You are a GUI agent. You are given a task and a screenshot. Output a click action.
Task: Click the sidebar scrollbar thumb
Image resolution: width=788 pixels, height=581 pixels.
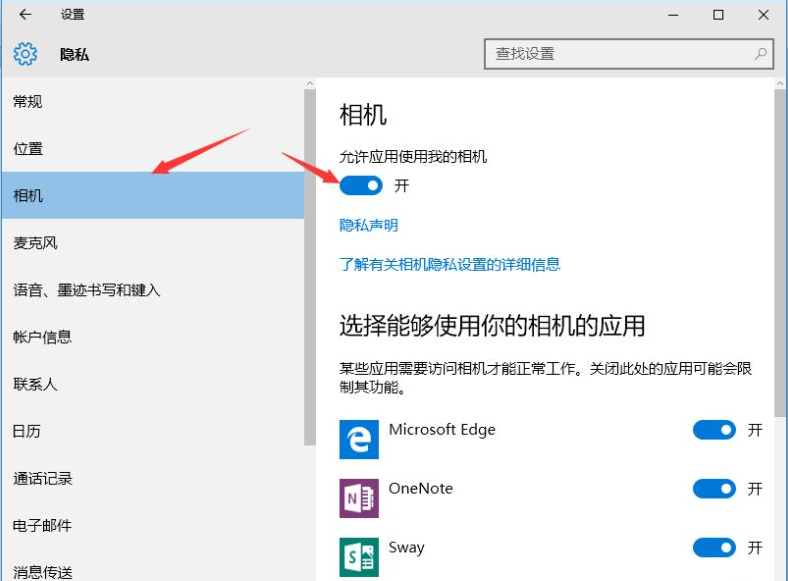[x=310, y=267]
